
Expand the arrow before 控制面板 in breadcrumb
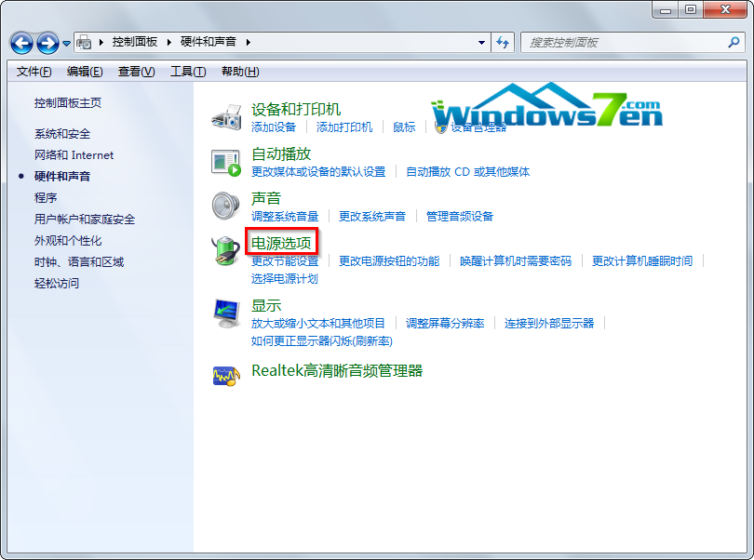(101, 42)
